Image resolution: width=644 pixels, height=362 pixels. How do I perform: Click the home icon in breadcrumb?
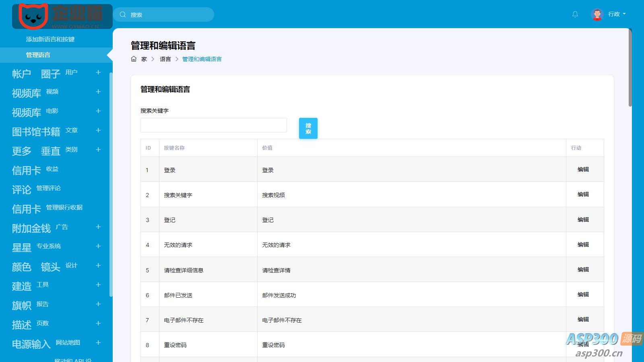coord(134,59)
